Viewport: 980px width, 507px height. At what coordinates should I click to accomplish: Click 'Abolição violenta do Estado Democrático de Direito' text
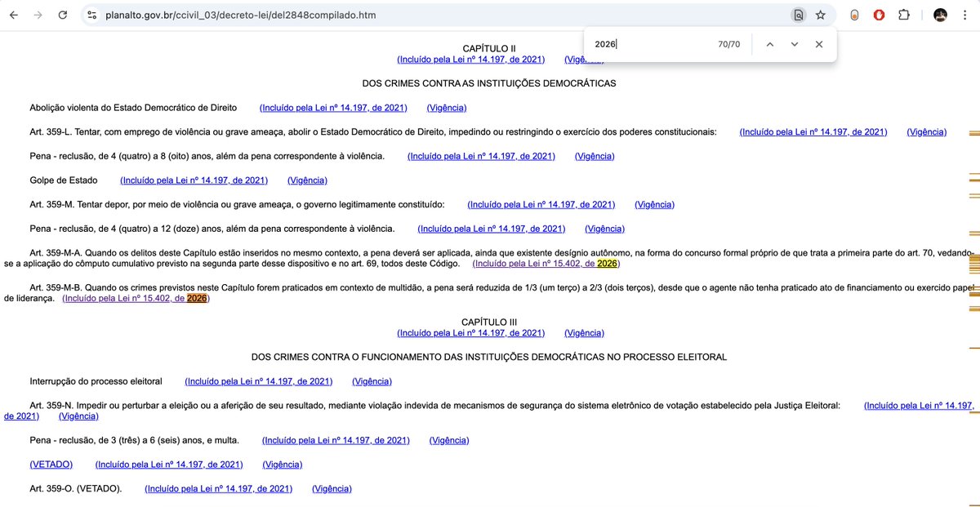click(133, 108)
